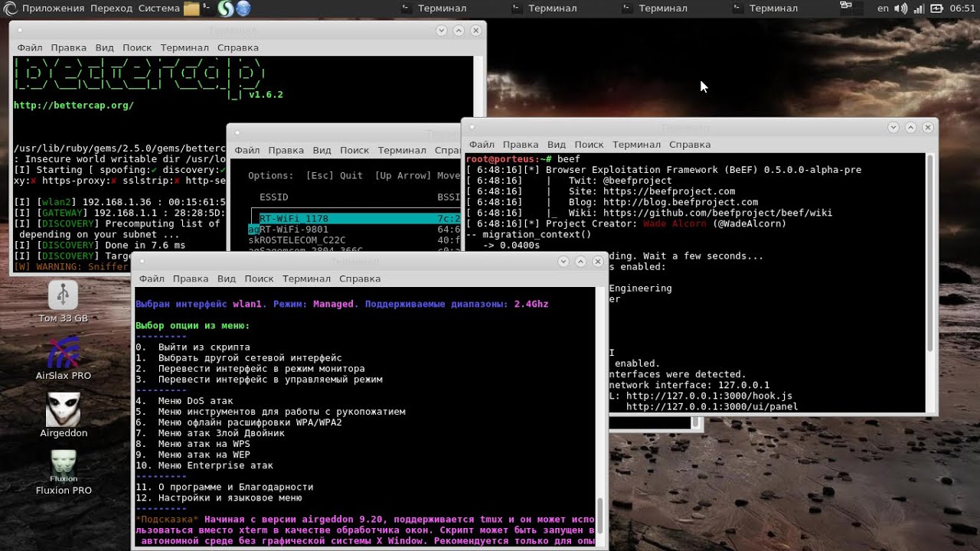This screenshot has width=980, height=551.
Task: Select the Fluxion PRO desktop icon
Action: pyautogui.click(x=63, y=473)
